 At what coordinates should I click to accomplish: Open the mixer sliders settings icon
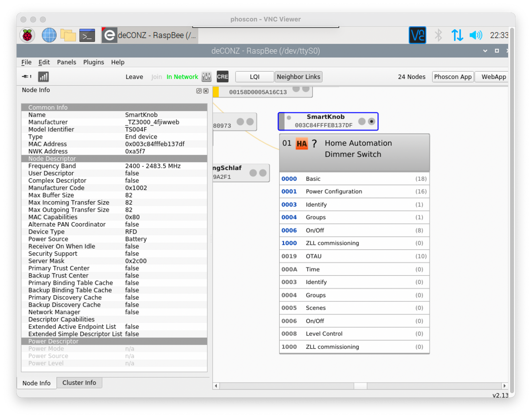(206, 77)
